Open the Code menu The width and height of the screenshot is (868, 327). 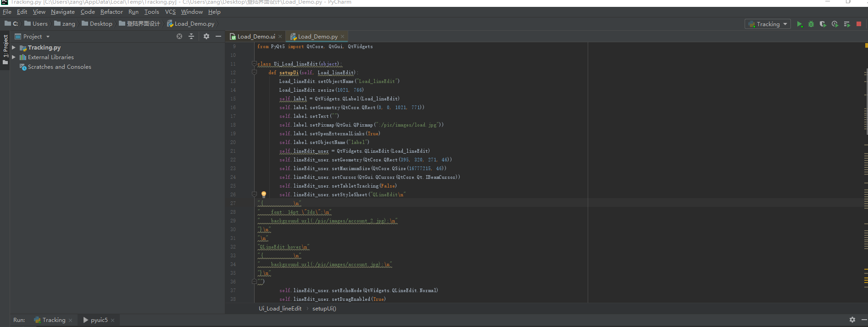pyautogui.click(x=88, y=12)
